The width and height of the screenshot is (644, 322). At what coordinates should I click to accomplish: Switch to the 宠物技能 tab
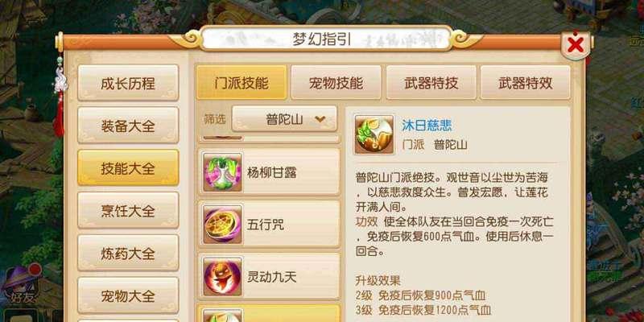pos(336,83)
